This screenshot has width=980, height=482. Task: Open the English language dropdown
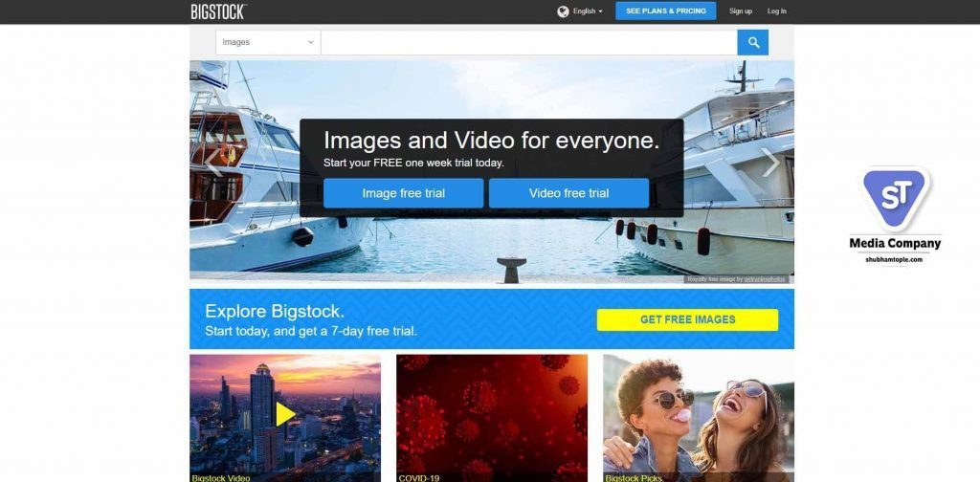588,11
